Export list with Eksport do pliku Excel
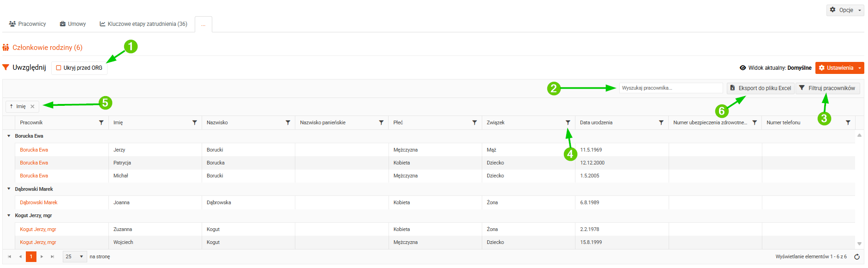Image resolution: width=868 pixels, height=268 pixels. (760, 88)
